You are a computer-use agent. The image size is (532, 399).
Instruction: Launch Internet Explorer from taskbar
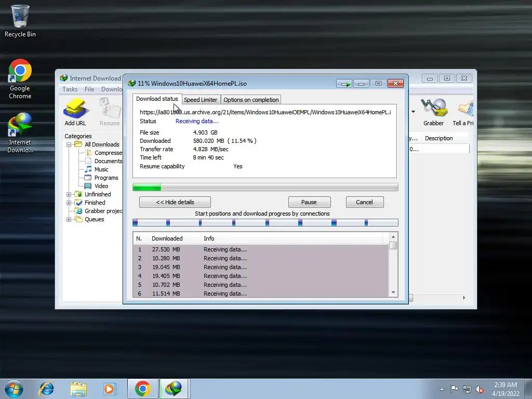tap(46, 389)
